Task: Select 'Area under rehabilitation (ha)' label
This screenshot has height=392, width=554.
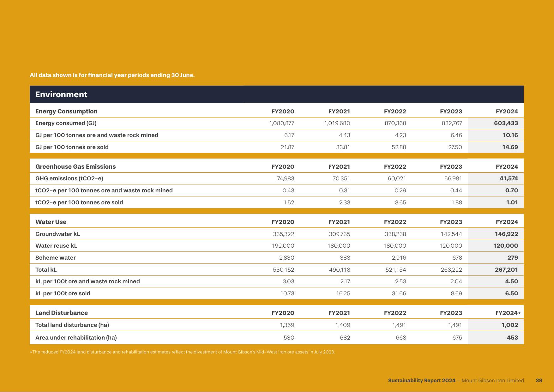Action: coord(76,338)
